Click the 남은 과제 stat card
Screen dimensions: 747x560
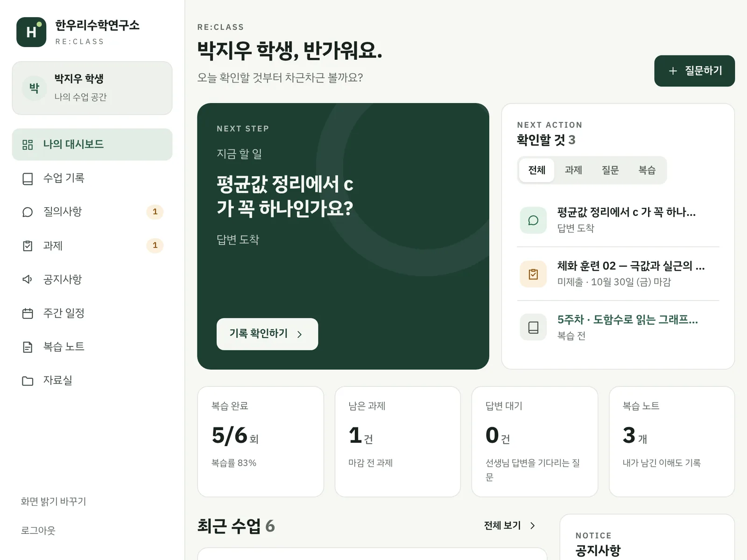pos(398,441)
